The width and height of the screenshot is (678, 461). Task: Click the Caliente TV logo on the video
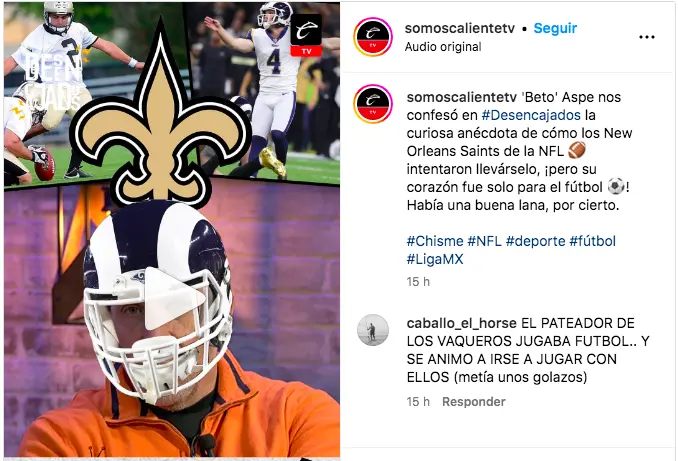click(x=306, y=35)
